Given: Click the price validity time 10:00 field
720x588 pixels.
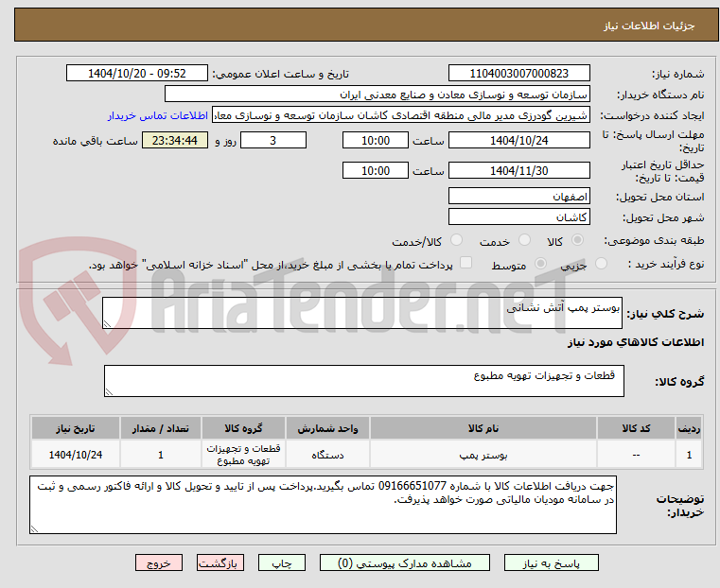Looking at the screenshot, I should pyautogui.click(x=376, y=170).
